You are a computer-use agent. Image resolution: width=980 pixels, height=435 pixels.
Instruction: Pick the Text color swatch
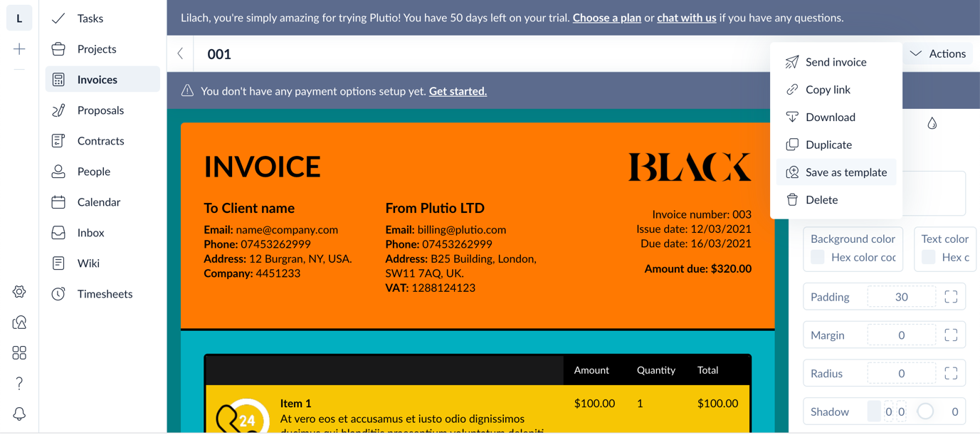coord(929,257)
